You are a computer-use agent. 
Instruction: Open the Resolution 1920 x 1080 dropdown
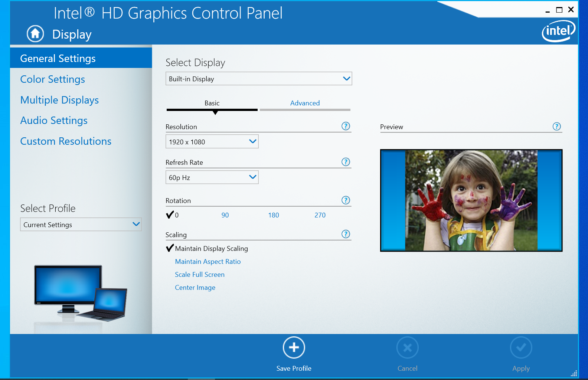[x=212, y=142]
